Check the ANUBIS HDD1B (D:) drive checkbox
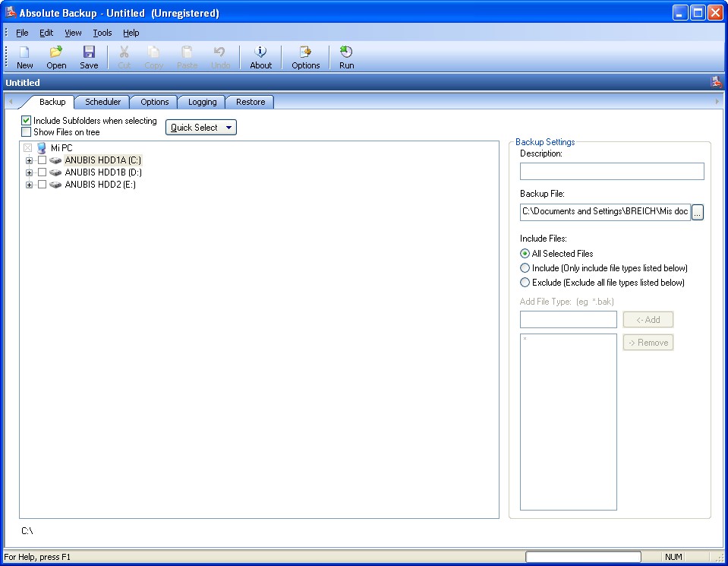Screen dimensions: 728x566 click(42, 172)
